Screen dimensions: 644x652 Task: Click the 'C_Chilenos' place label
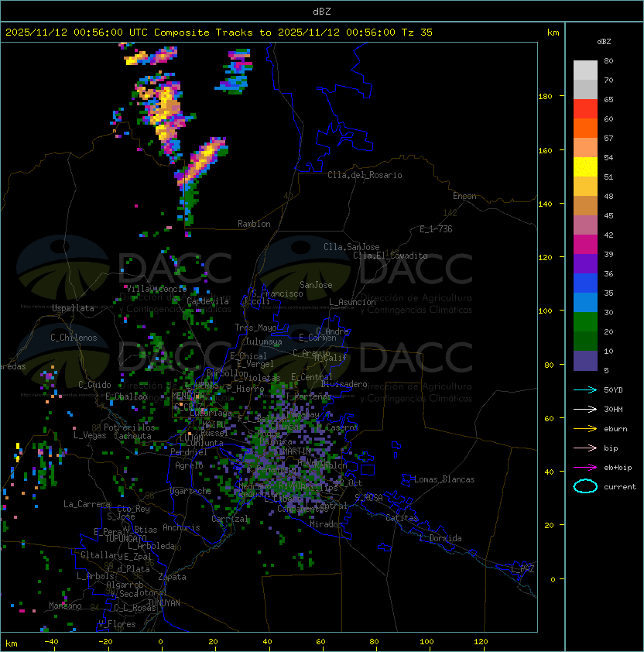point(74,338)
